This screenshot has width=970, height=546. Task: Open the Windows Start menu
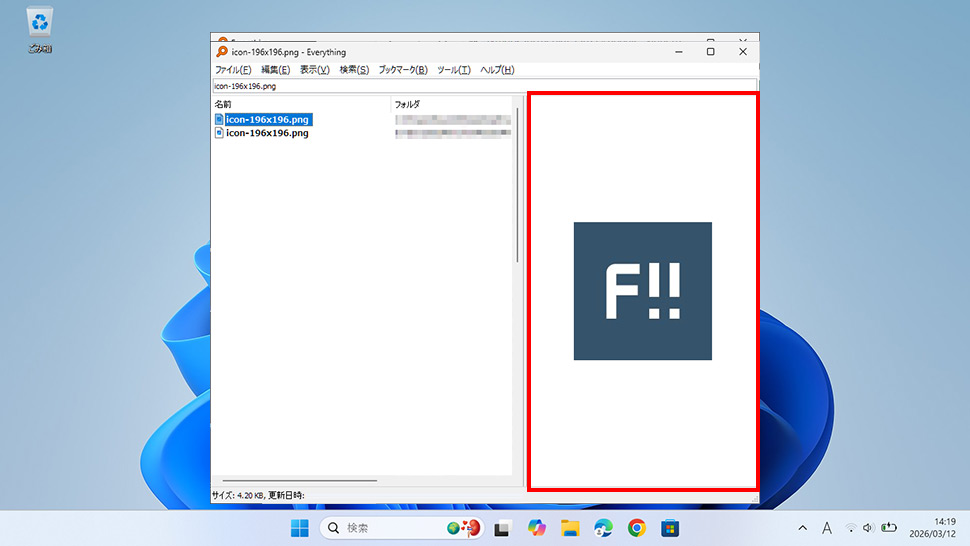coord(300,528)
